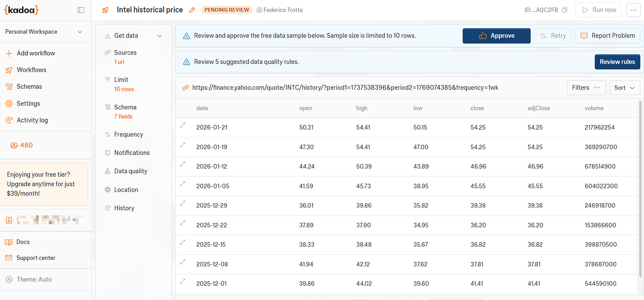Click the credits icon next to 480
Viewport: 644px width, 300px height.
[x=14, y=145]
